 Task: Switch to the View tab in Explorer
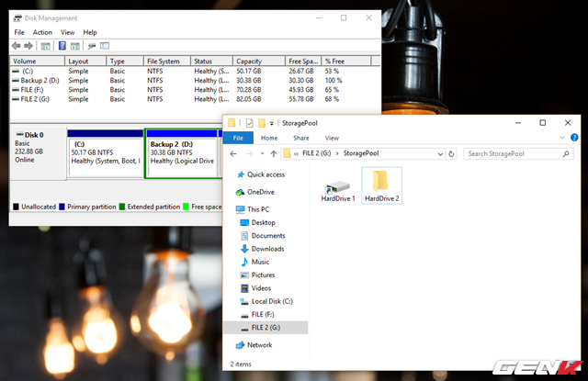[330, 138]
